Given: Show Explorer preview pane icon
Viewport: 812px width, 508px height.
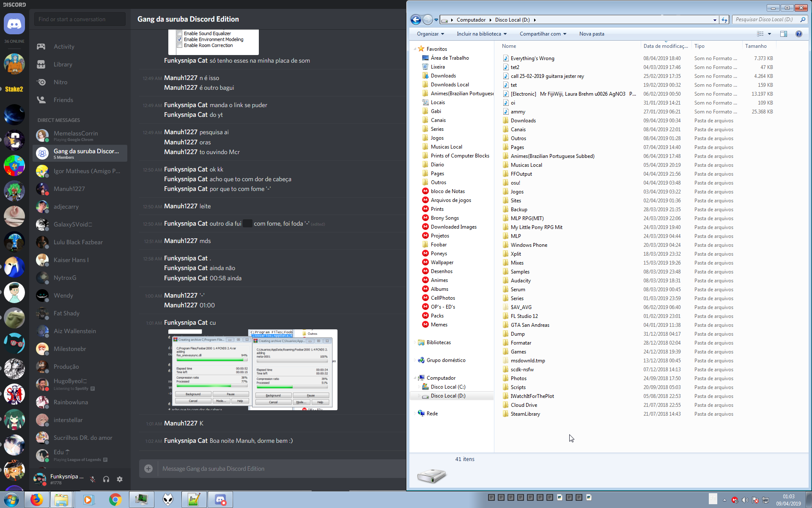Looking at the screenshot, I should (783, 34).
